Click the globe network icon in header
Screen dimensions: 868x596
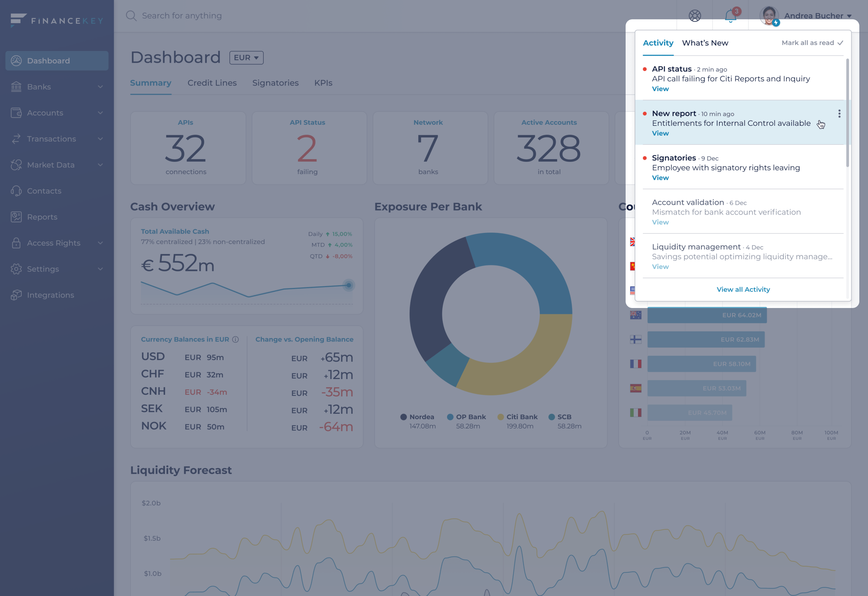pos(695,16)
